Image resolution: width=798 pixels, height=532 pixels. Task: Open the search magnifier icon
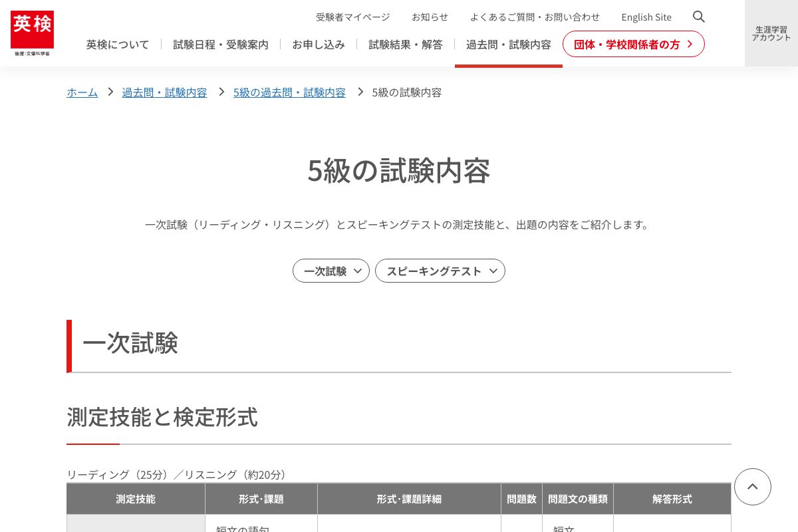pos(698,17)
